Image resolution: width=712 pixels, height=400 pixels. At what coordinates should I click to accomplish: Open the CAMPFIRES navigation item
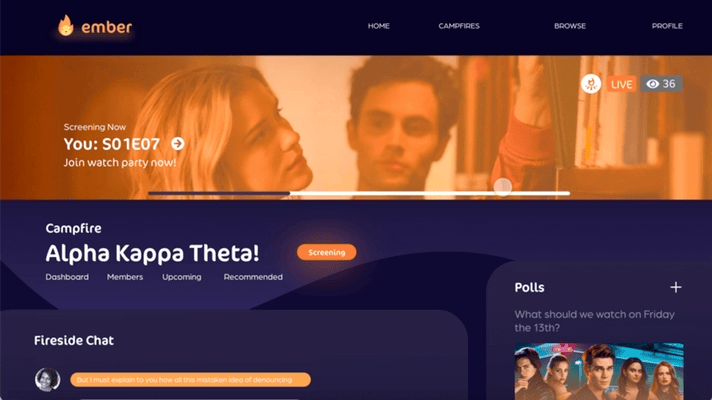point(459,26)
